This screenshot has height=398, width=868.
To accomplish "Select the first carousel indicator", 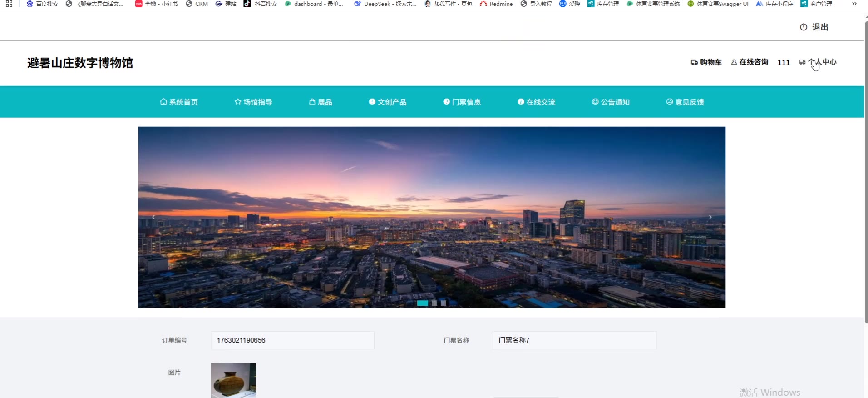I will (x=423, y=303).
